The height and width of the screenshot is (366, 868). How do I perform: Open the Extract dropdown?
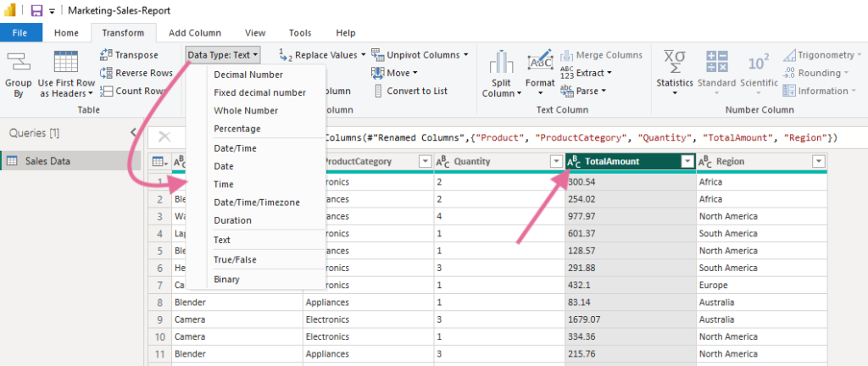(586, 72)
